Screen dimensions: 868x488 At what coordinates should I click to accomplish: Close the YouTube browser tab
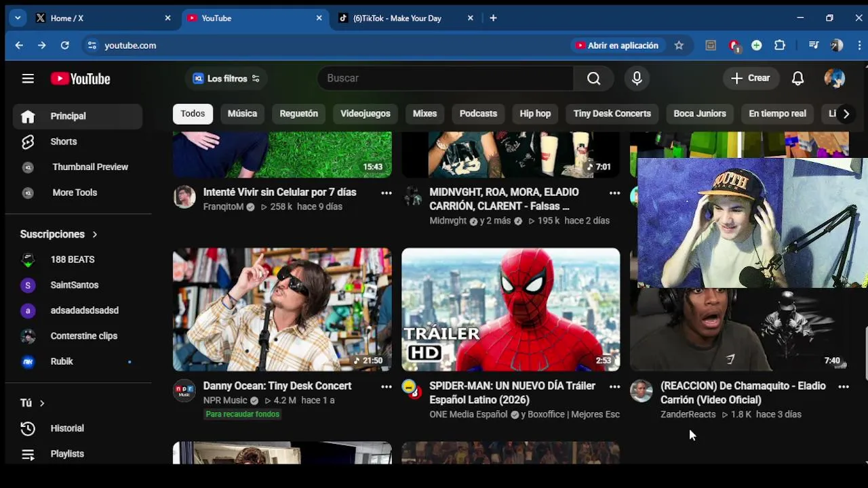319,18
